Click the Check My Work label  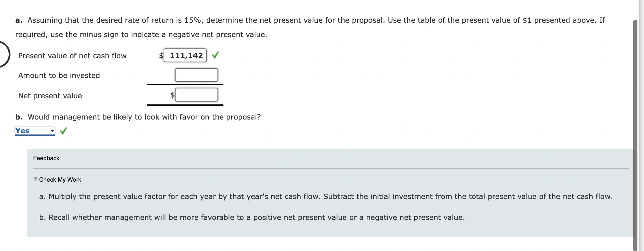pos(60,179)
